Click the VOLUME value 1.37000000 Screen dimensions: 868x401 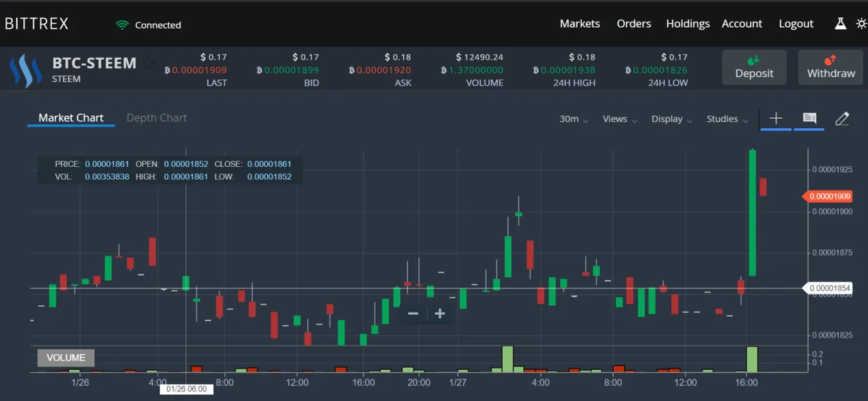472,70
